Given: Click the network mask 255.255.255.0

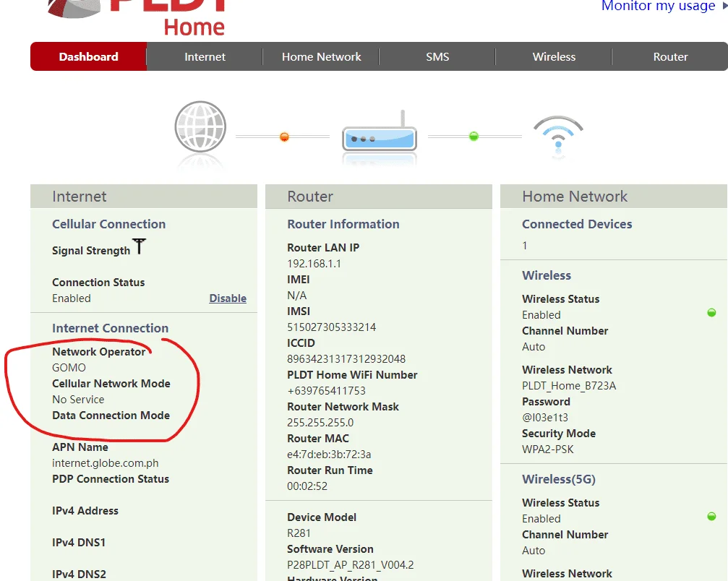Looking at the screenshot, I should click(x=320, y=422).
